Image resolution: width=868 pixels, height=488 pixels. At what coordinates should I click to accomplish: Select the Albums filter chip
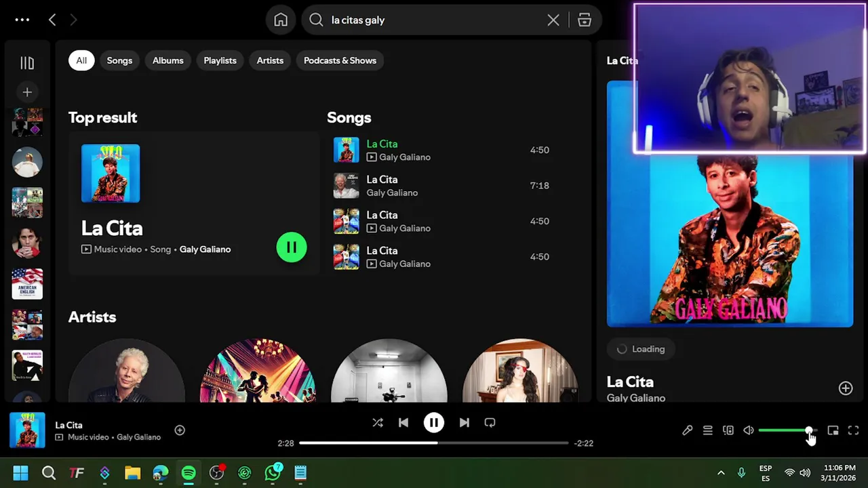[167, 60]
